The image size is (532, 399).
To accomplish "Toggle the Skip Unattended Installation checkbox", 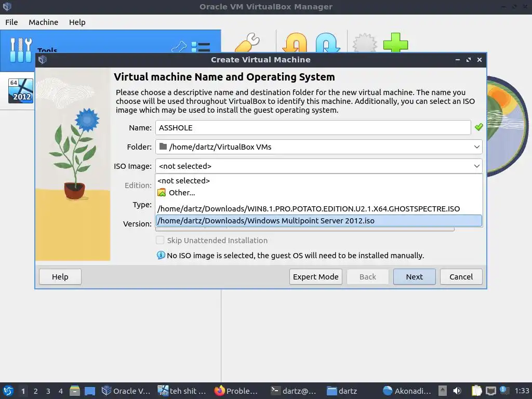I will click(160, 240).
